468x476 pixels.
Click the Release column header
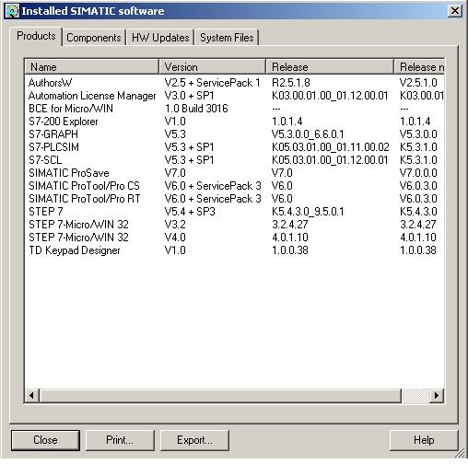pos(330,67)
